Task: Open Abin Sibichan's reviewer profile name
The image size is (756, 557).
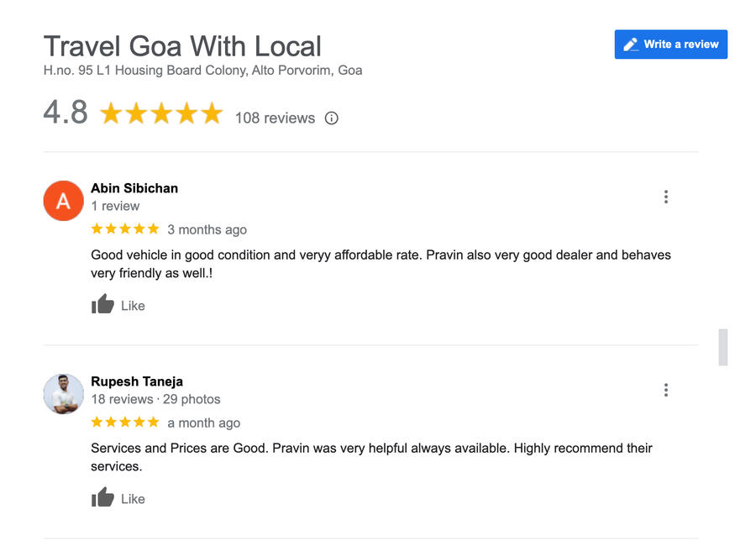Action: [x=134, y=188]
